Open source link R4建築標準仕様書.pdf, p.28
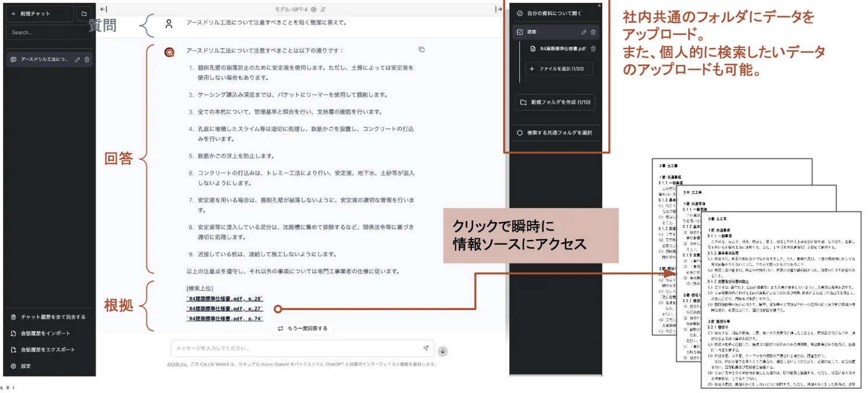Viewport: 868px width, 393px height. (x=224, y=299)
